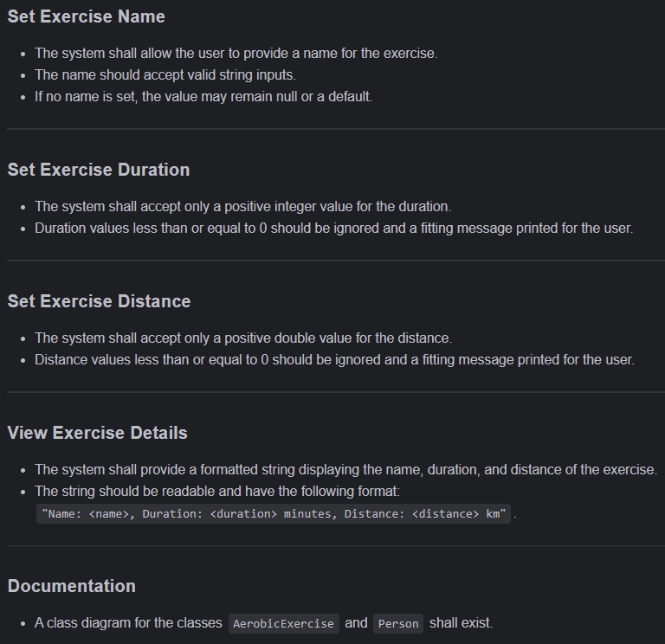Click the Set Exercise Name heading
Image resolution: width=665 pixels, height=644 pixels.
coord(86,16)
